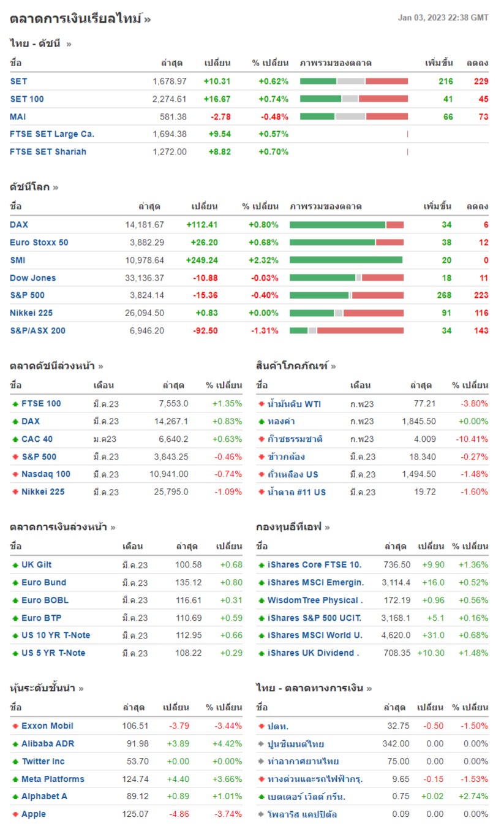Open the SMI index link

pyautogui.click(x=18, y=260)
